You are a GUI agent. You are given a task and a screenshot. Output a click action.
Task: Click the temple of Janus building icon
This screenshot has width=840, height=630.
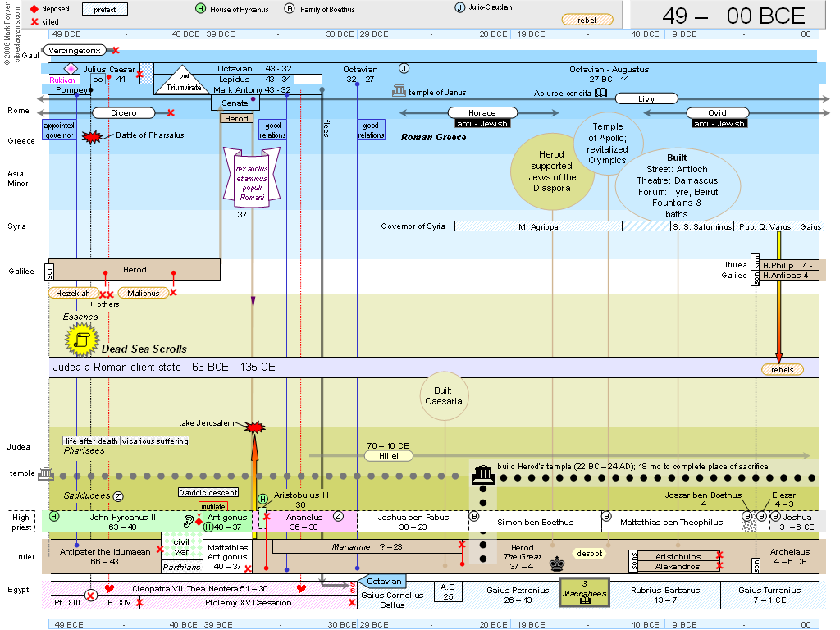399,90
